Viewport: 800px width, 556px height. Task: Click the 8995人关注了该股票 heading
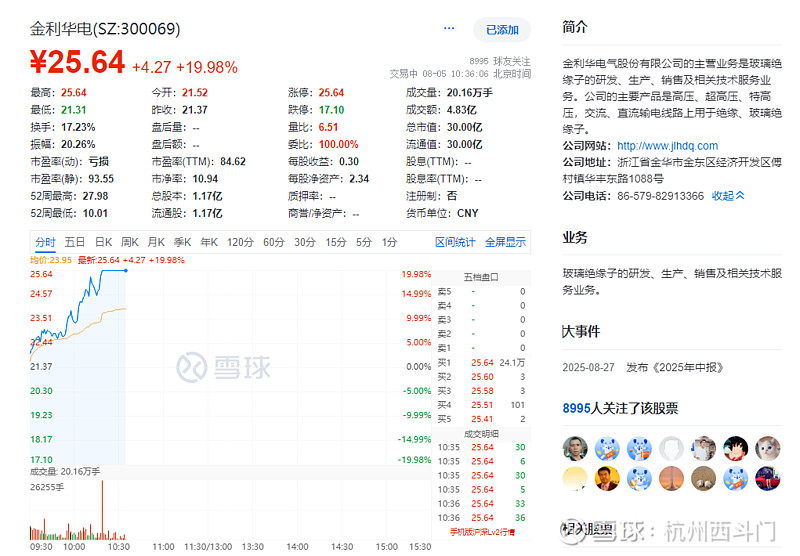click(x=620, y=408)
